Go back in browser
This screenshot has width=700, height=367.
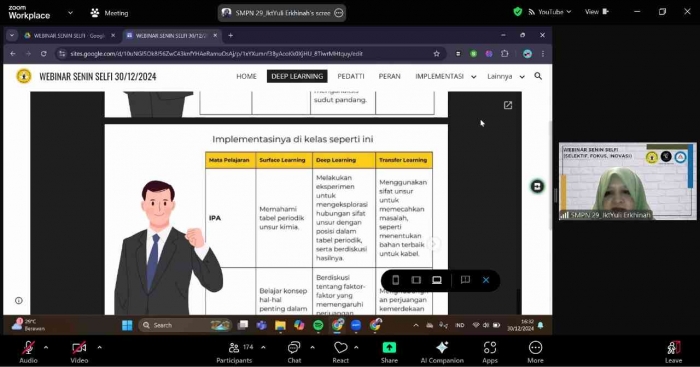coord(13,54)
